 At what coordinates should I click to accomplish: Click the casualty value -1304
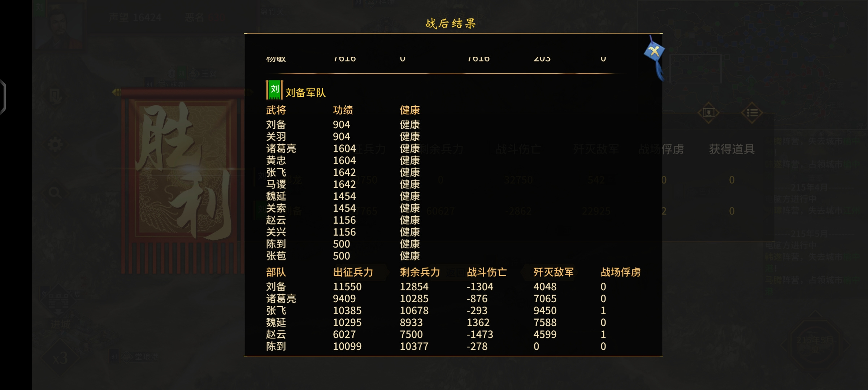coord(480,287)
